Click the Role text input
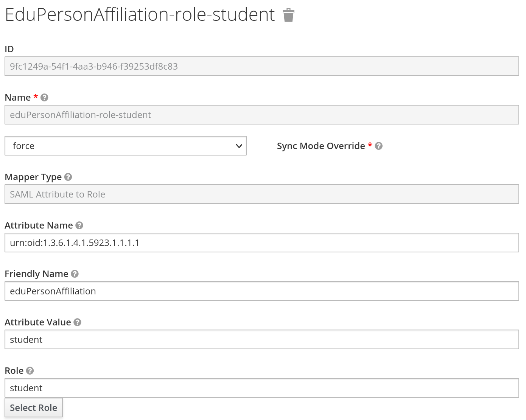 point(261,388)
